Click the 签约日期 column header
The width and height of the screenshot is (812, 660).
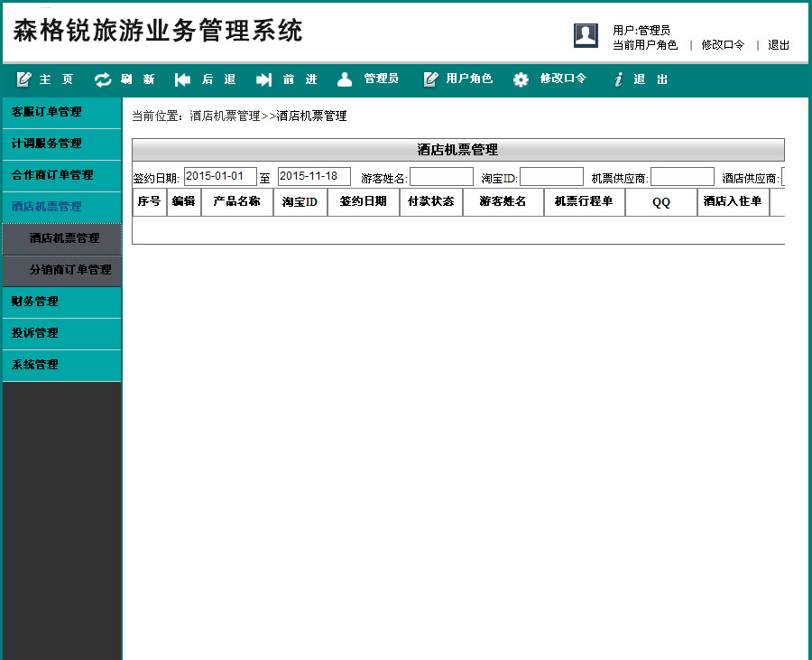click(x=363, y=202)
